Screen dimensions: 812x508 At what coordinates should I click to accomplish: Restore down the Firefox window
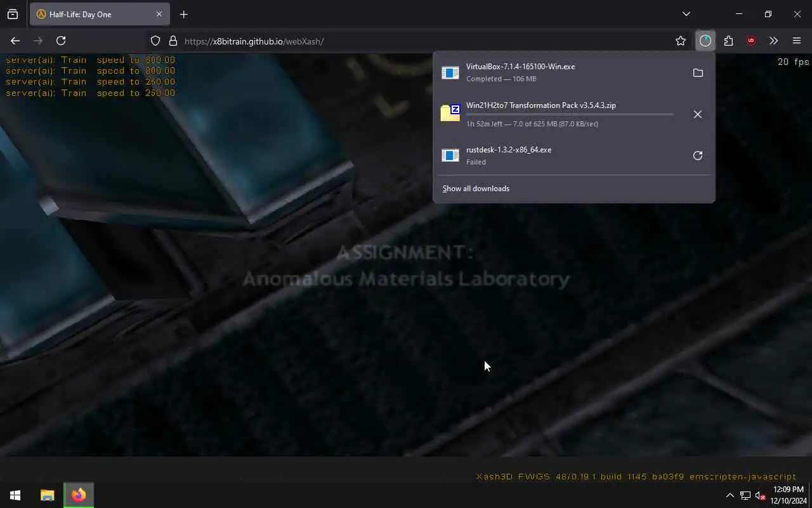[x=768, y=14]
